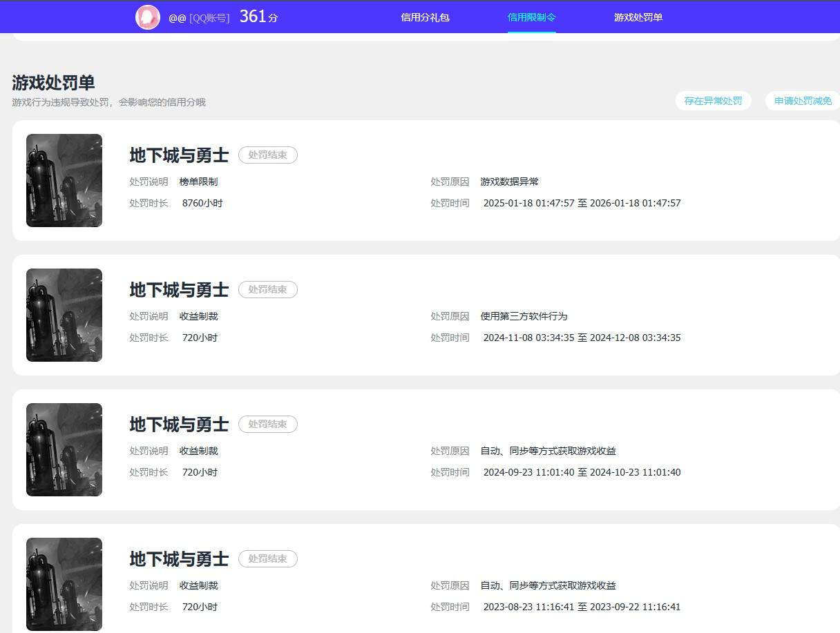Click the 游戏数据异常 penalty reason

510,182
